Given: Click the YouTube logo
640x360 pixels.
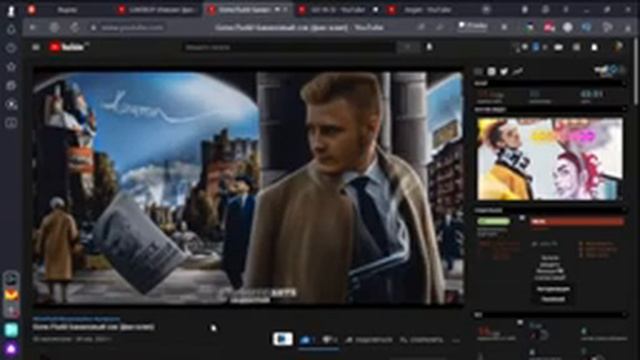Looking at the screenshot, I should tap(68, 47).
